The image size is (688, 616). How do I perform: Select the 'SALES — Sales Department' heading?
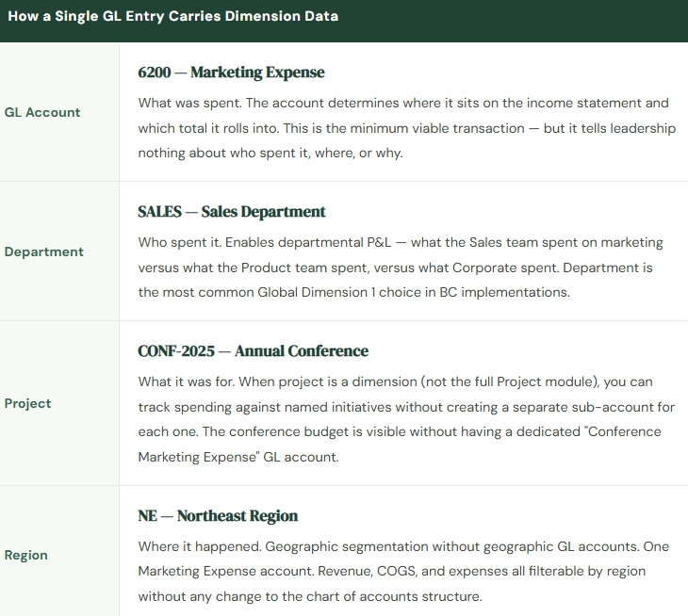click(232, 212)
